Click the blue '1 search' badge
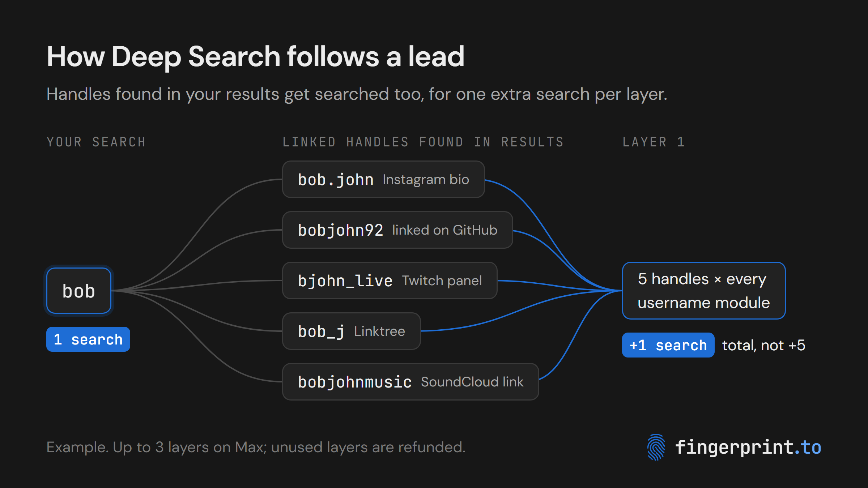The height and width of the screenshot is (488, 868). (x=88, y=339)
